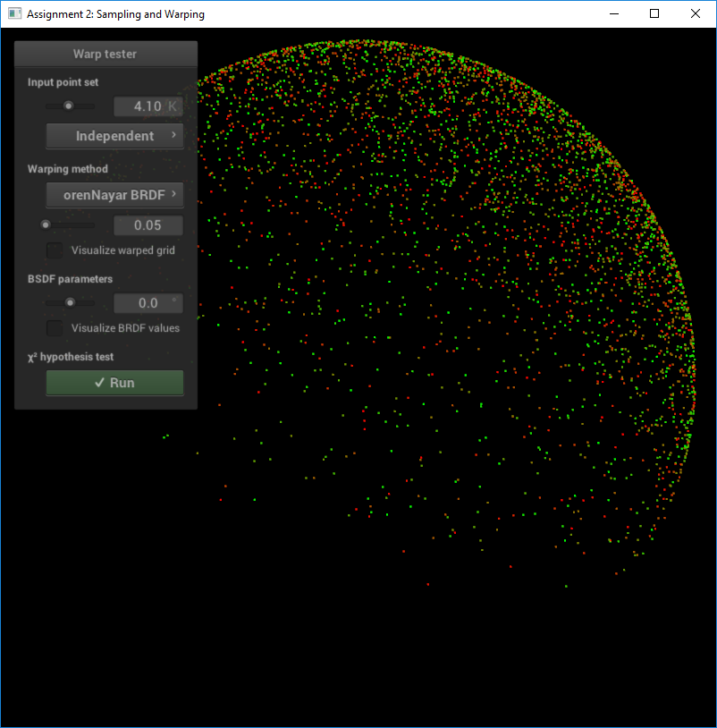Click the 0.0 BSDF angle field
Viewport: 717px width, 728px height.
click(148, 303)
